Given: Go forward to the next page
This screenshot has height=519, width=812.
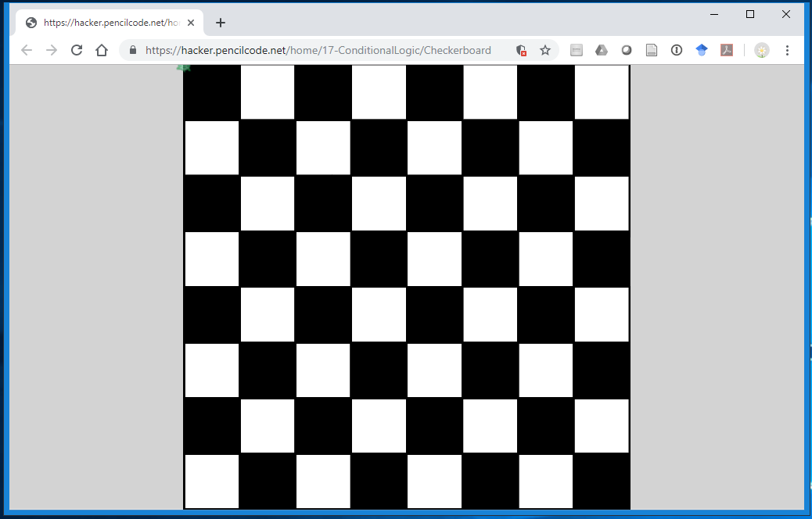Looking at the screenshot, I should [x=51, y=50].
